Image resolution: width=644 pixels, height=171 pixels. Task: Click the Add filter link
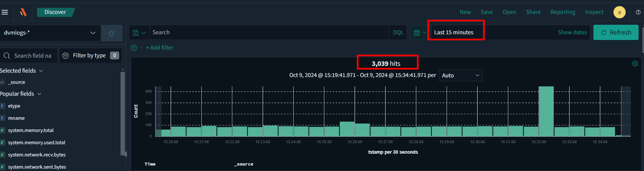click(x=160, y=48)
